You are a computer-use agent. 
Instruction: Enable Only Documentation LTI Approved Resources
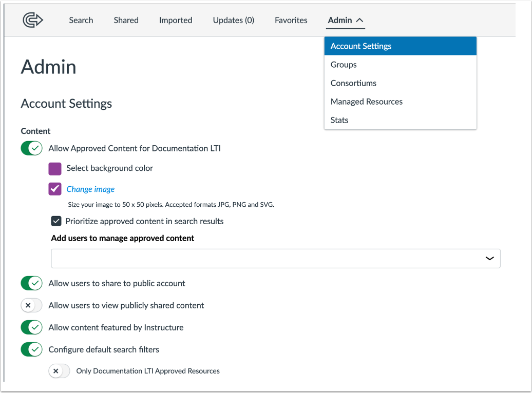click(59, 370)
